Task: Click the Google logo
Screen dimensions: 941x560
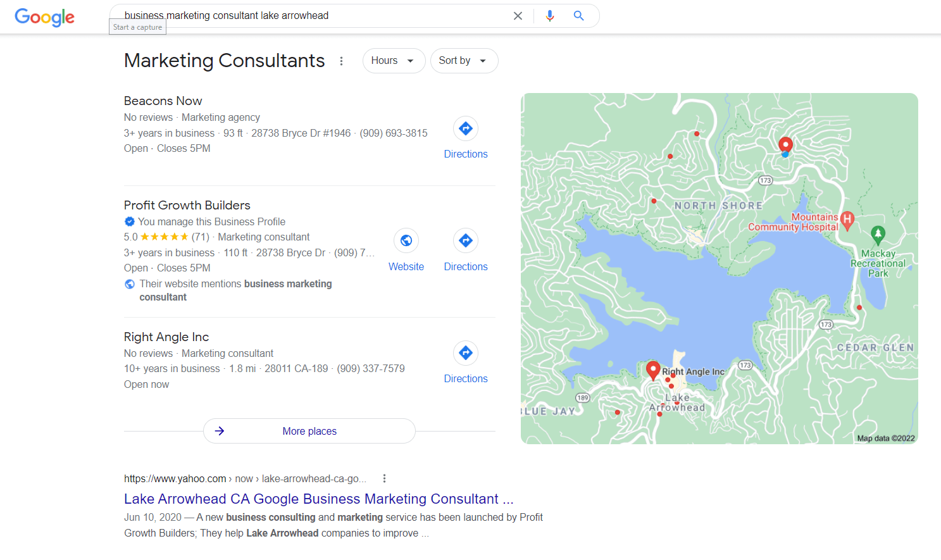Action: coord(44,17)
